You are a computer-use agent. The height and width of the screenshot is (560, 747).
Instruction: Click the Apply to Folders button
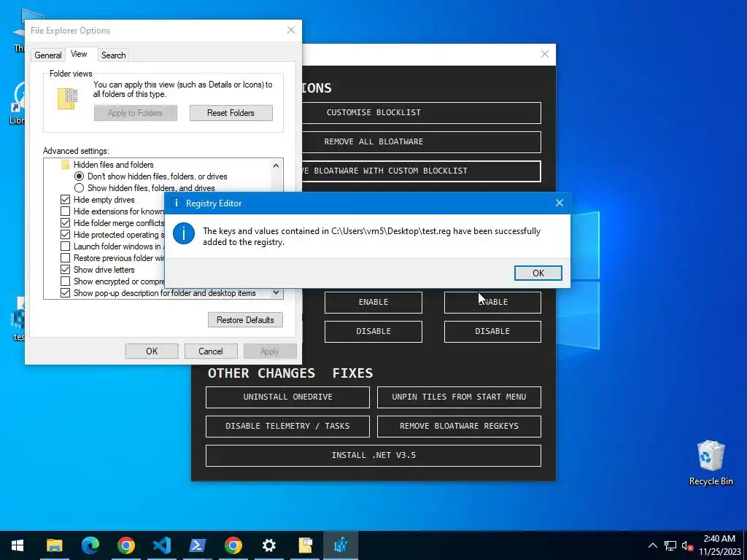[x=135, y=113]
